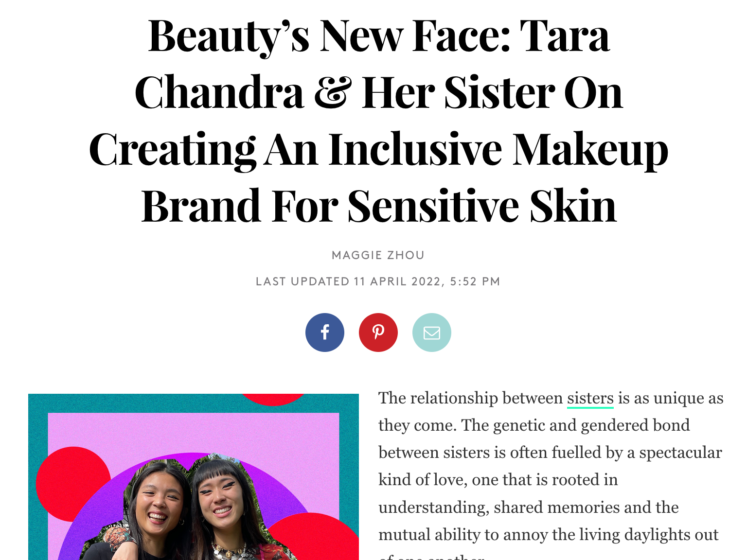747x560 pixels.
Task: Click the 'Beauty's New Face: Tara' headline line
Action: click(x=378, y=36)
